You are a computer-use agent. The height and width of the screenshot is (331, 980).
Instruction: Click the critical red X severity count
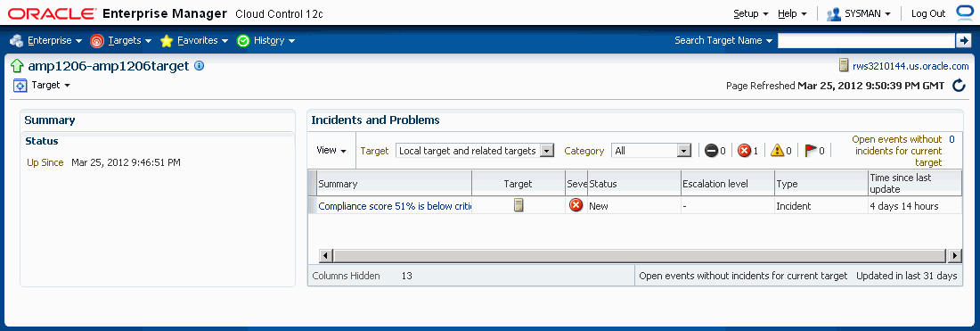coord(747,150)
